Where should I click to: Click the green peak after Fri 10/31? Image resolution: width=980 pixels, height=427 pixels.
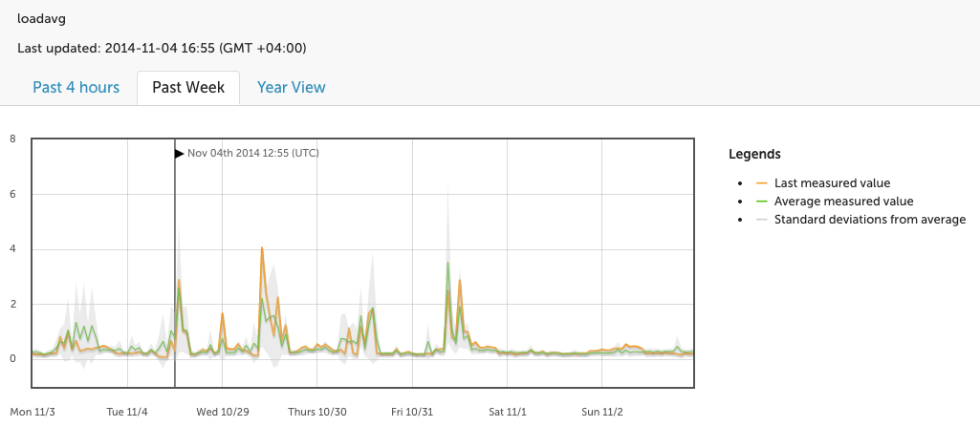(447, 263)
